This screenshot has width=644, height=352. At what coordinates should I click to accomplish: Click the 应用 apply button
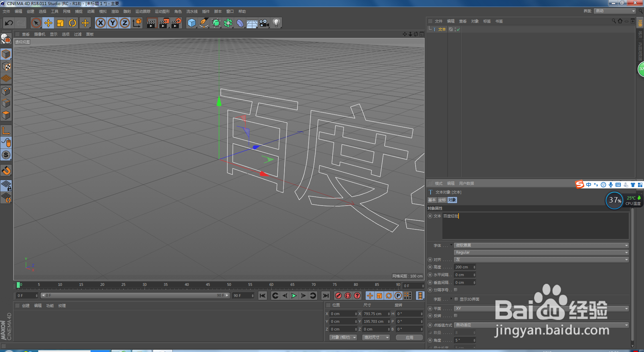[409, 338]
